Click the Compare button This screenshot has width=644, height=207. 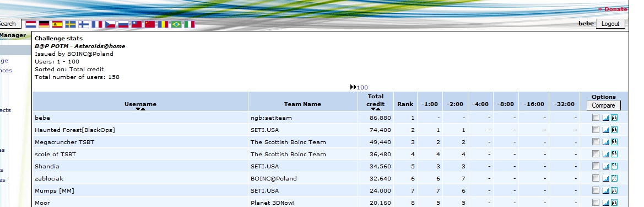603,105
